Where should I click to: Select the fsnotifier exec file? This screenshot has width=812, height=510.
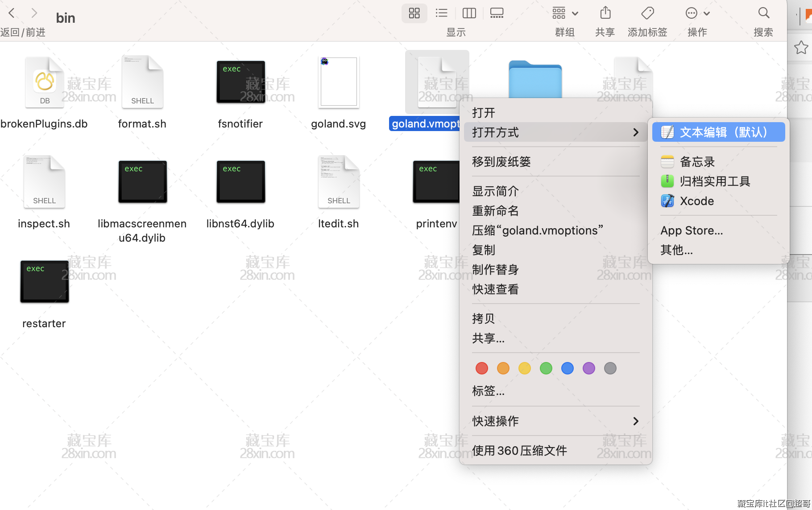pyautogui.click(x=240, y=83)
